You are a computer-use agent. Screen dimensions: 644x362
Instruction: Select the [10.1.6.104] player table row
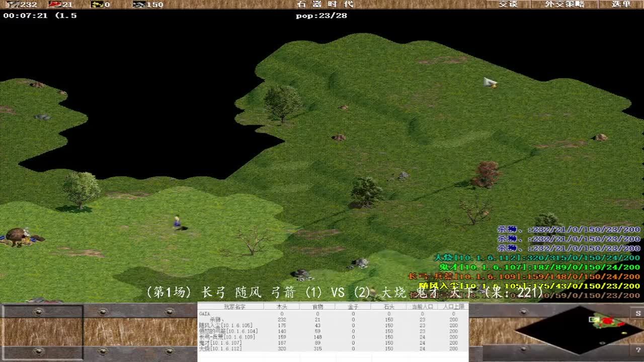pos(333,331)
